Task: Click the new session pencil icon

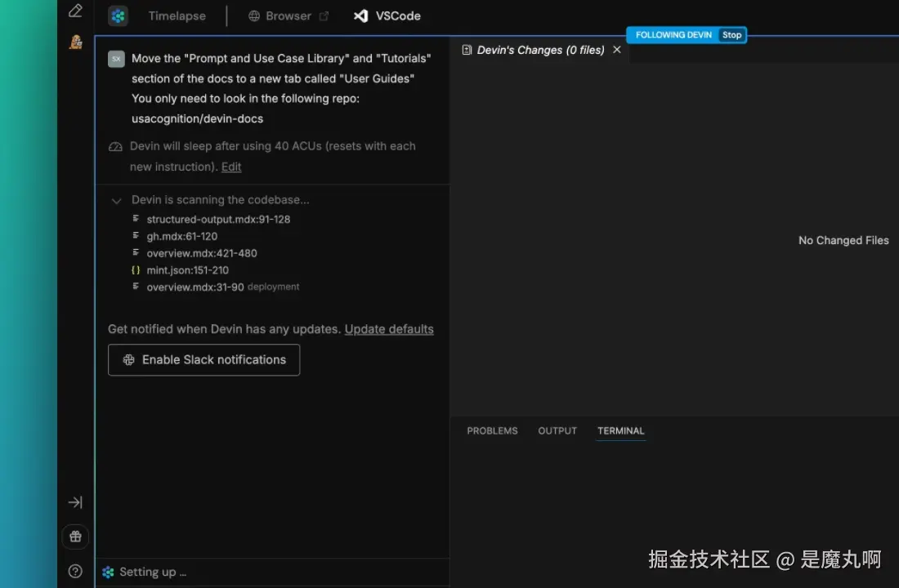Action: click(x=75, y=11)
